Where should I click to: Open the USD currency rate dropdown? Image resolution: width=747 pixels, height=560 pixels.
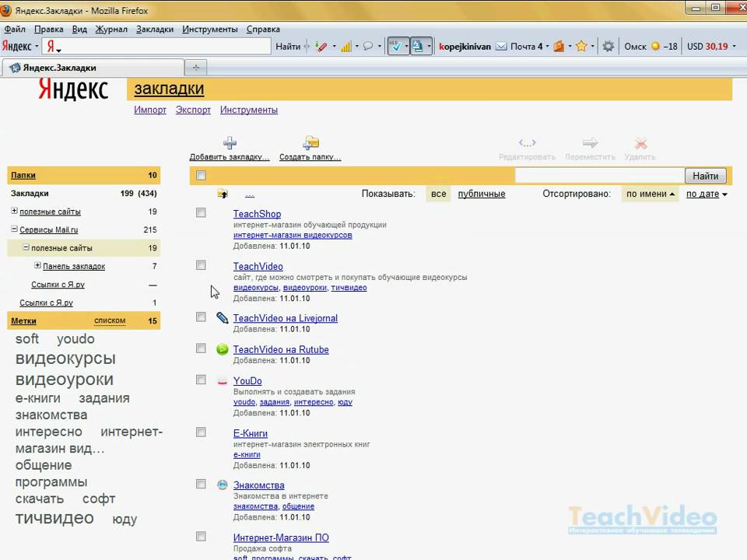pyautogui.click(x=734, y=46)
